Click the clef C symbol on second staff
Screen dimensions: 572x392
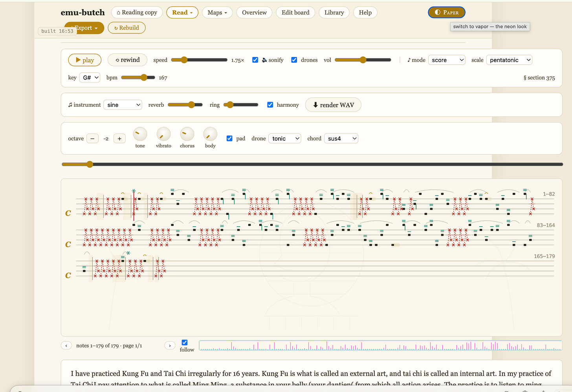[68, 245]
